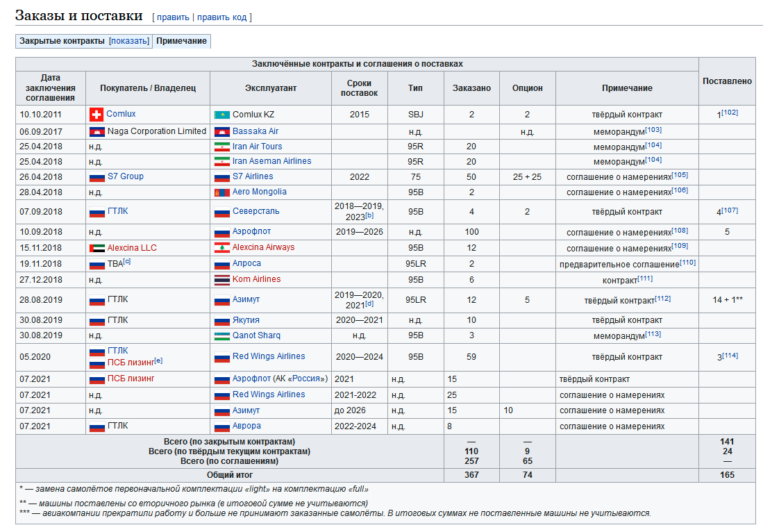Click the Заказано column header
763x532 pixels.
pyautogui.click(x=471, y=88)
